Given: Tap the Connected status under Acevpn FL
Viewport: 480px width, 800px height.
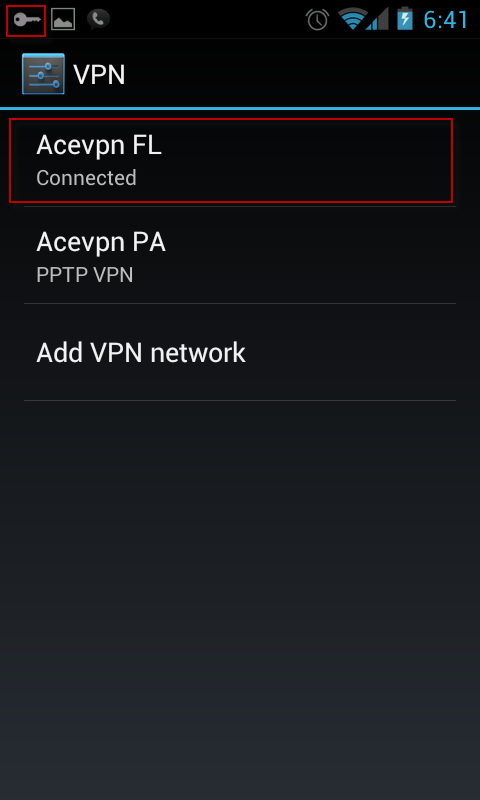Looking at the screenshot, I should [86, 178].
